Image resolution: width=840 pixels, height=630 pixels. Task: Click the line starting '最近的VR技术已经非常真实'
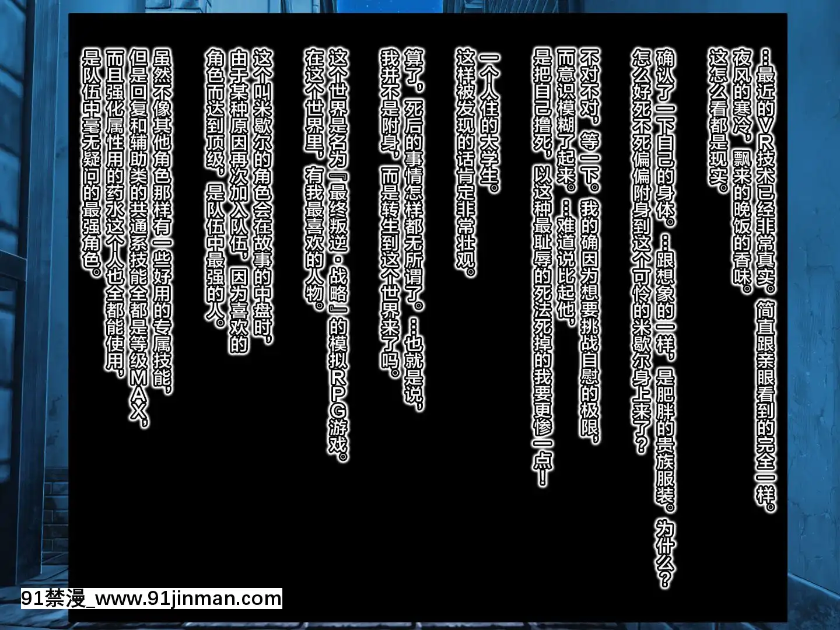pyautogui.click(x=765, y=280)
